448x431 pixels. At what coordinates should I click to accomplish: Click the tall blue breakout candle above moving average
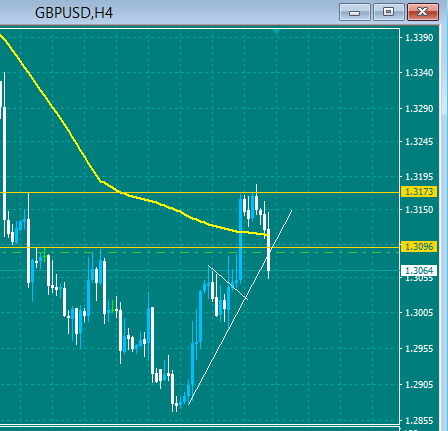pyautogui.click(x=240, y=239)
